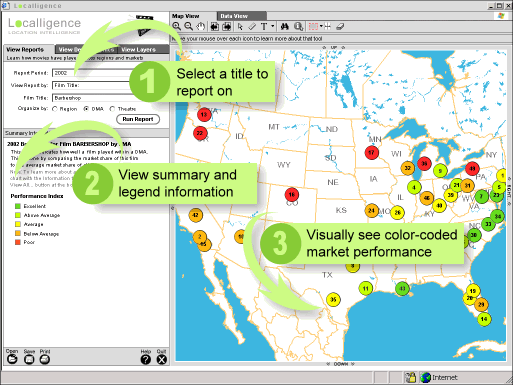
Task: Go to previous map extent arrow
Action: pyautogui.click(x=215, y=27)
